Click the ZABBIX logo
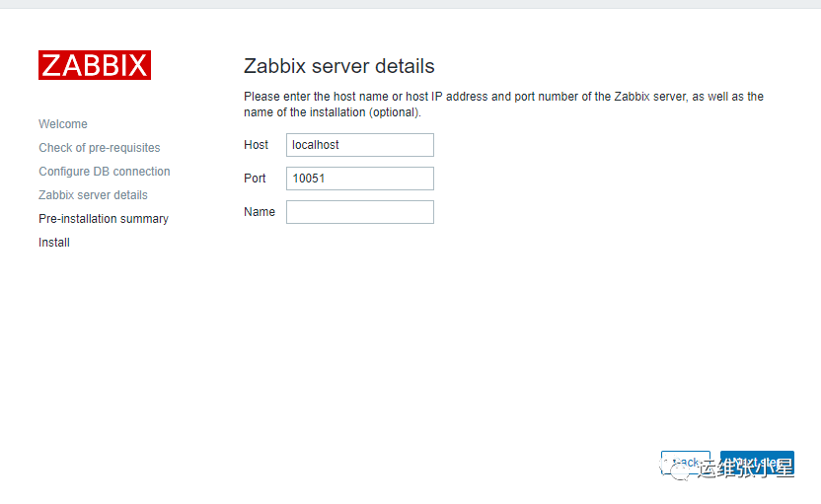Viewport: 821px width, 504px height. pos(95,65)
